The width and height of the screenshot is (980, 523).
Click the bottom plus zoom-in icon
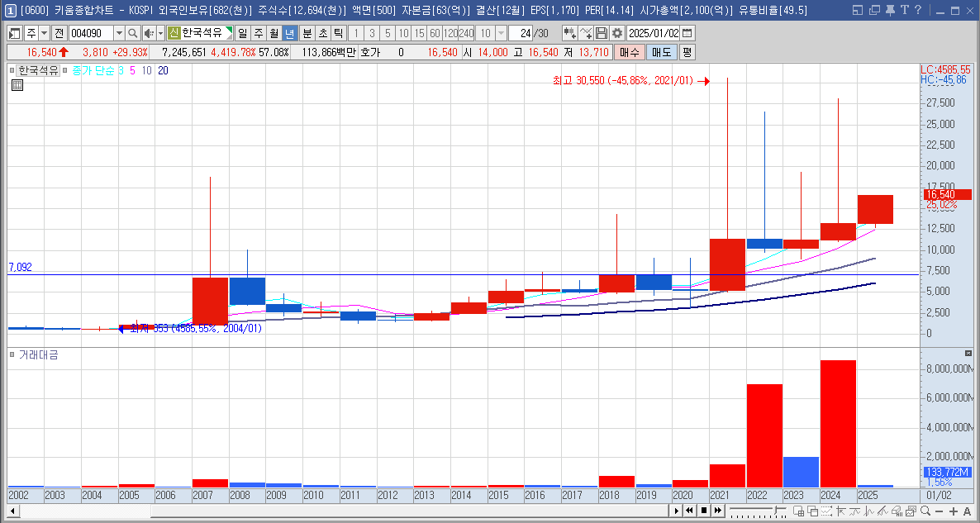coord(953,511)
